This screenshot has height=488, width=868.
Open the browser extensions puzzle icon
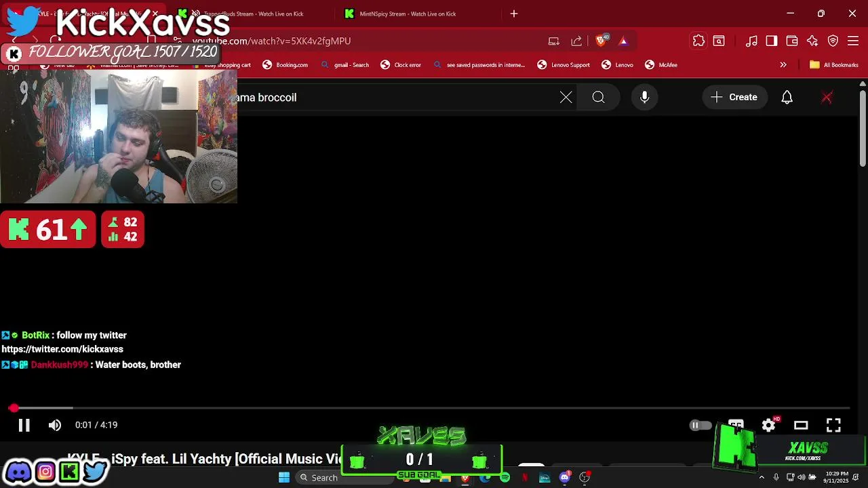[x=699, y=41]
